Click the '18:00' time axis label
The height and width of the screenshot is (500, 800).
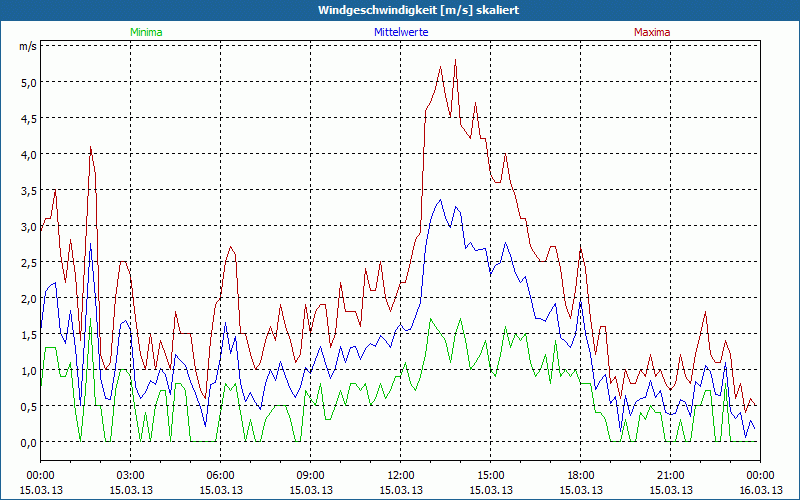pos(581,476)
